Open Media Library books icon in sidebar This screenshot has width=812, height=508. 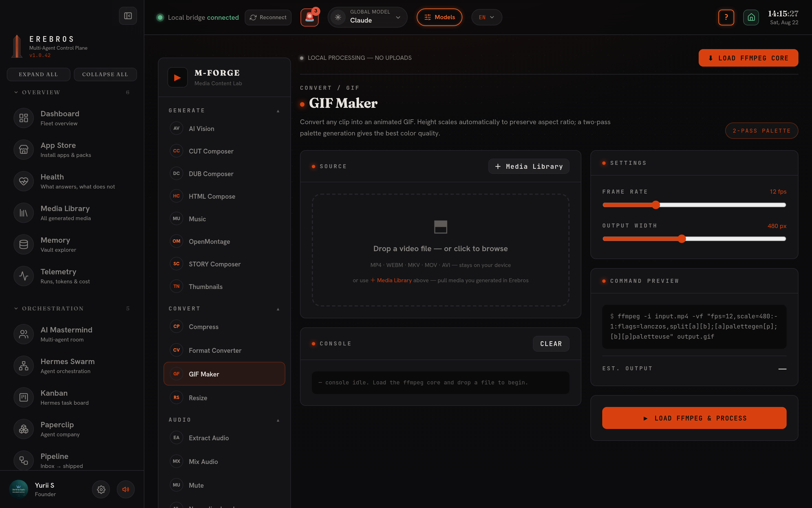click(x=23, y=213)
